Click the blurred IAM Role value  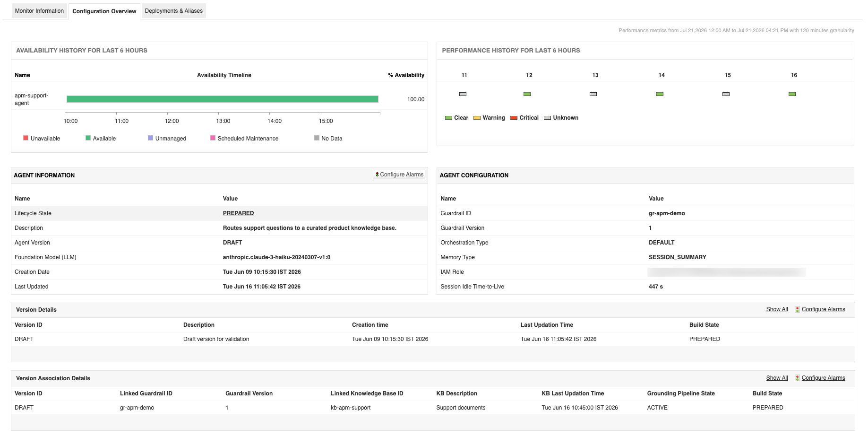pyautogui.click(x=726, y=272)
